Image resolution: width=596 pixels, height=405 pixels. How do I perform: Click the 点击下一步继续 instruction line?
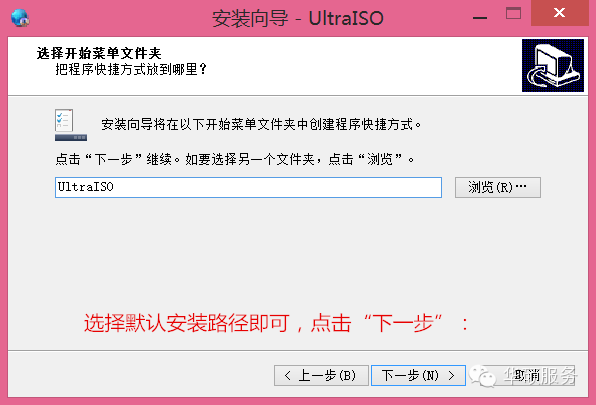point(235,159)
